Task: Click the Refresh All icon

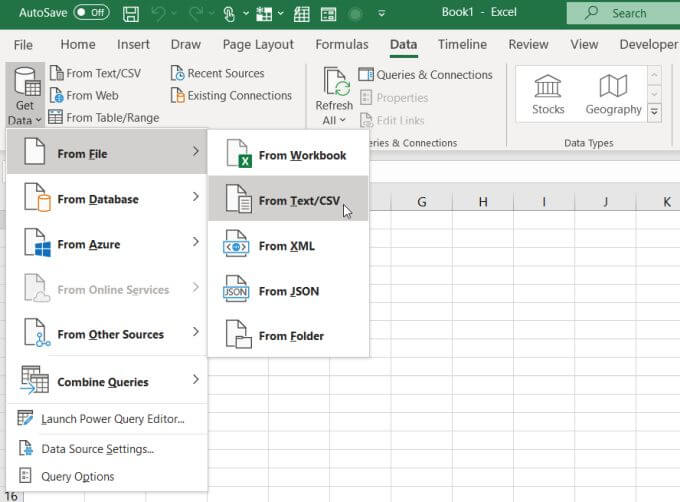Action: tap(334, 86)
